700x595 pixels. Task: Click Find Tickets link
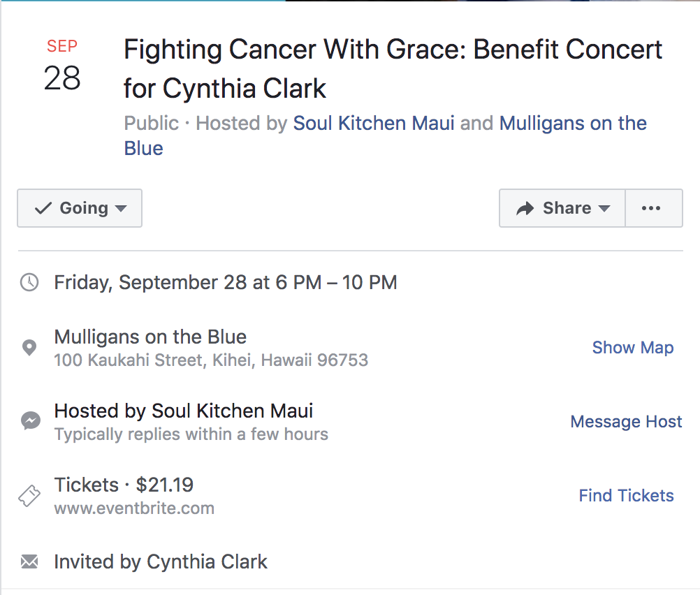[x=626, y=495]
